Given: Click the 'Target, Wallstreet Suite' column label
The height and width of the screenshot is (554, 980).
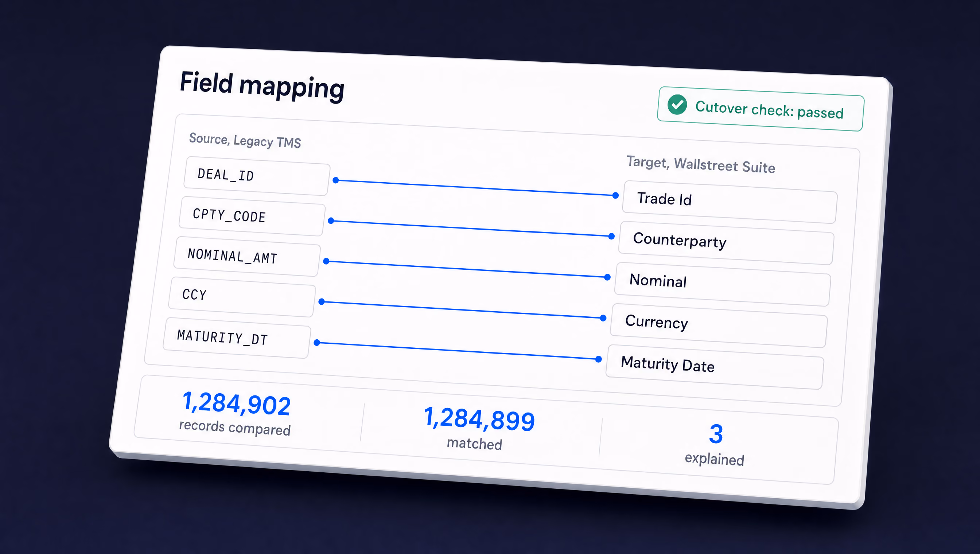Looking at the screenshot, I should 701,165.
